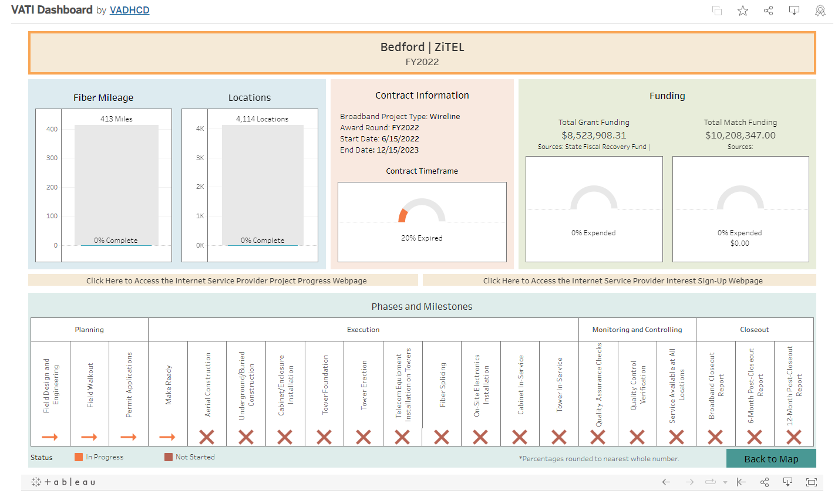This screenshot has height=504, width=838.
Task: Click the share icon beside the star
Action: 768,11
